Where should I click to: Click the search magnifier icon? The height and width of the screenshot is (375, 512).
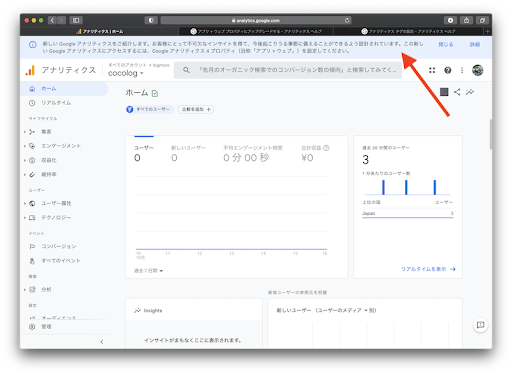[186, 70]
